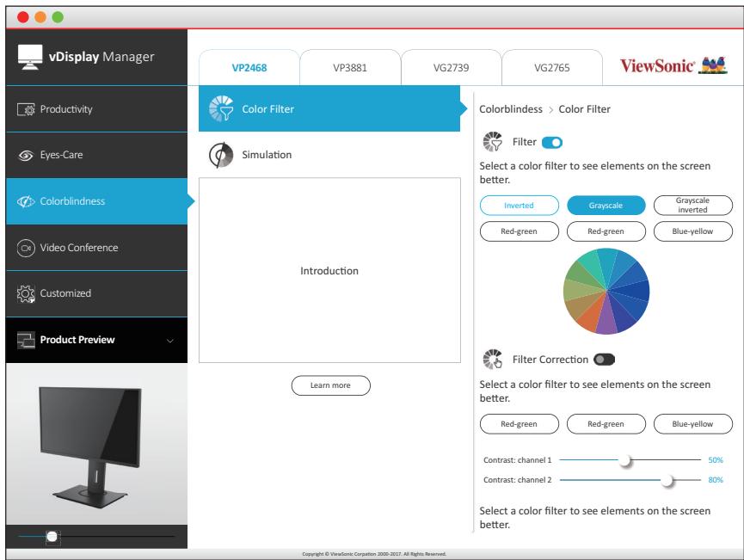This screenshot has height=560, width=744.
Task: Click the Colorblindness breadcrumb text
Action: click(511, 109)
